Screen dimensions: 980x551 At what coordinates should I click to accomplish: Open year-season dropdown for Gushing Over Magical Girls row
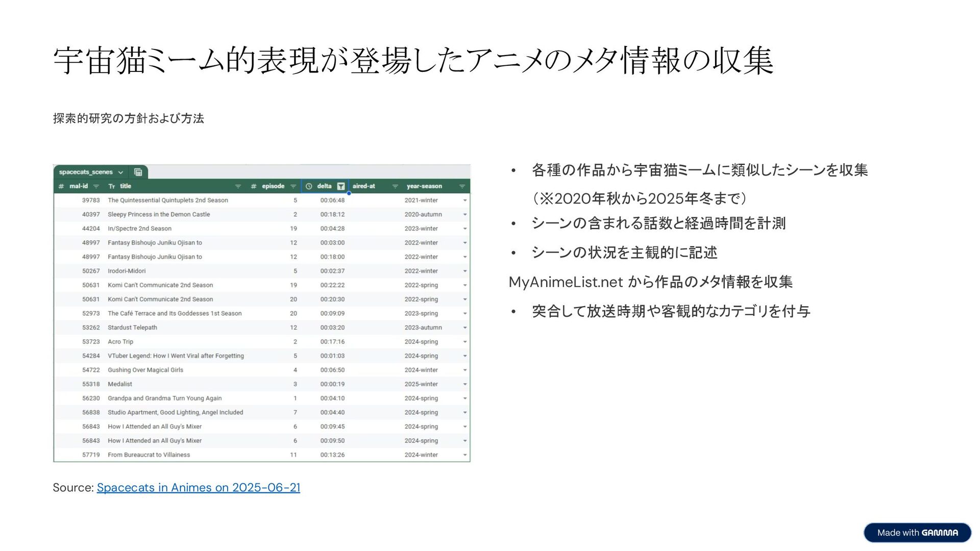click(x=464, y=370)
